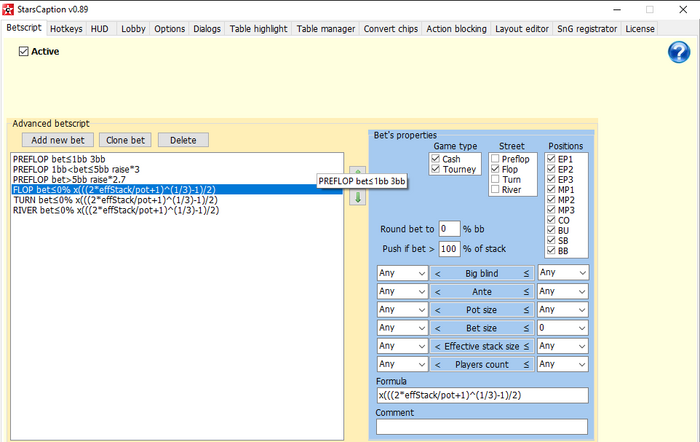Uncheck the Tourney game type

click(x=435, y=170)
